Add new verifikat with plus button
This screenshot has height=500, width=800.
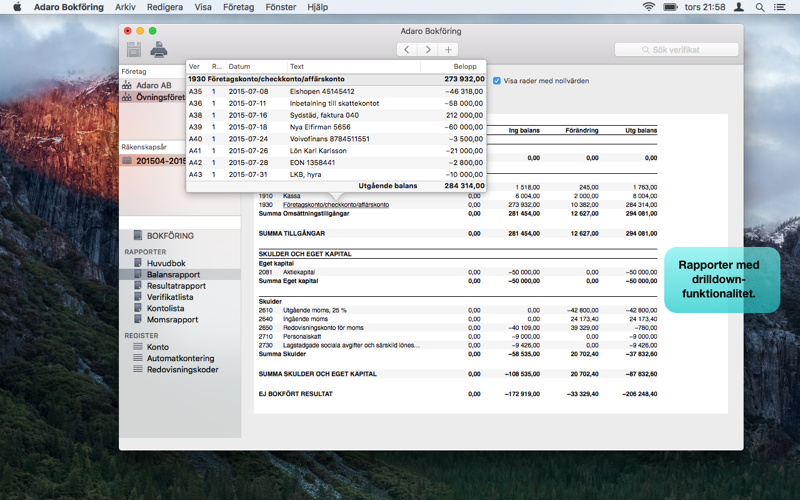[x=448, y=49]
